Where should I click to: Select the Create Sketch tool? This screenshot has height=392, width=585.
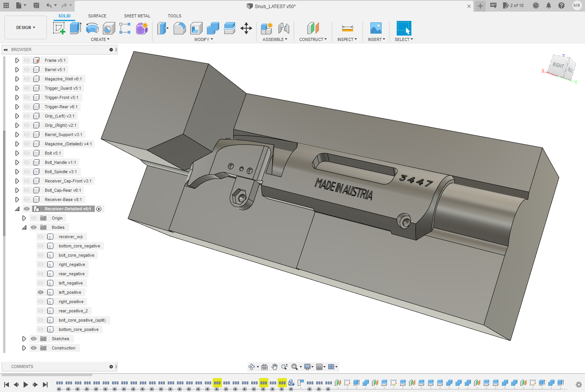click(x=59, y=28)
